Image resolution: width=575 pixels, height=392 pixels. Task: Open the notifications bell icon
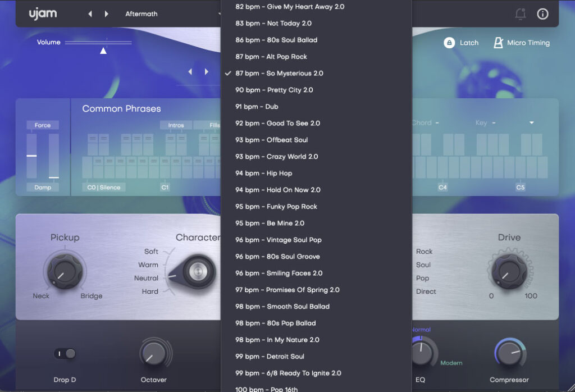coord(521,14)
